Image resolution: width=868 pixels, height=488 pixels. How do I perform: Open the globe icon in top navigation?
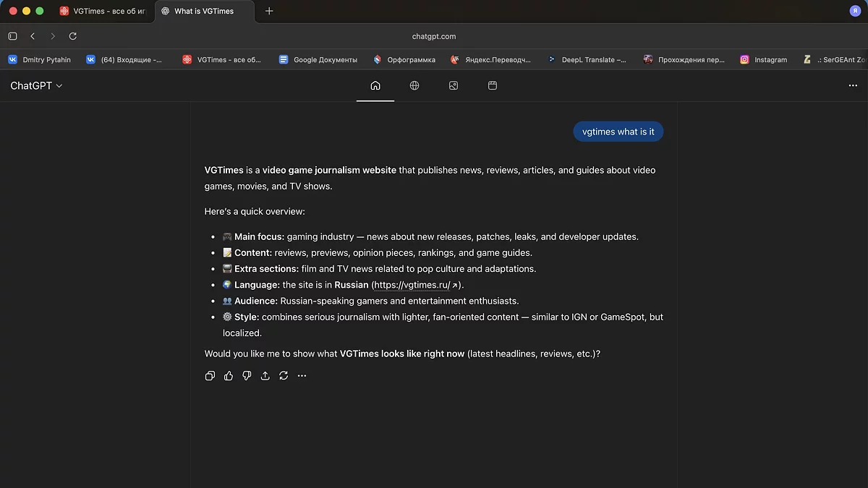pyautogui.click(x=414, y=86)
